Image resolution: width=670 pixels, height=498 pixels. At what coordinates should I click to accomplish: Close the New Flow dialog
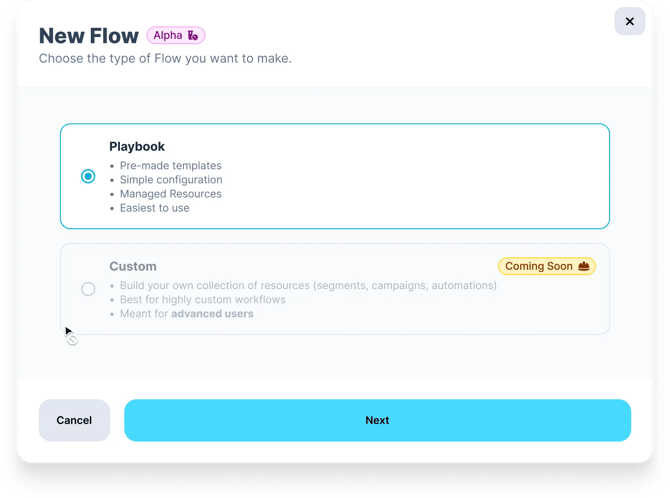pyautogui.click(x=629, y=21)
